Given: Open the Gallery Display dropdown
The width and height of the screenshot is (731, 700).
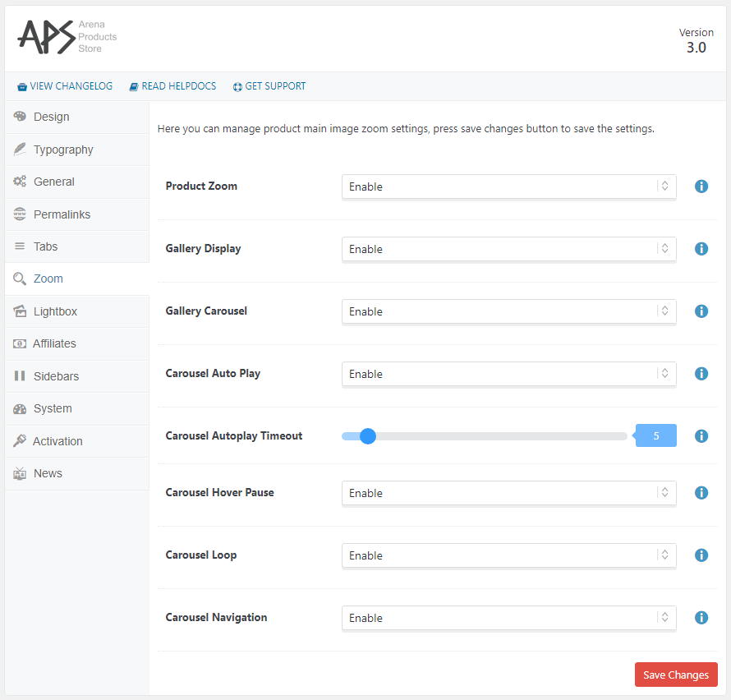Looking at the screenshot, I should pos(508,249).
